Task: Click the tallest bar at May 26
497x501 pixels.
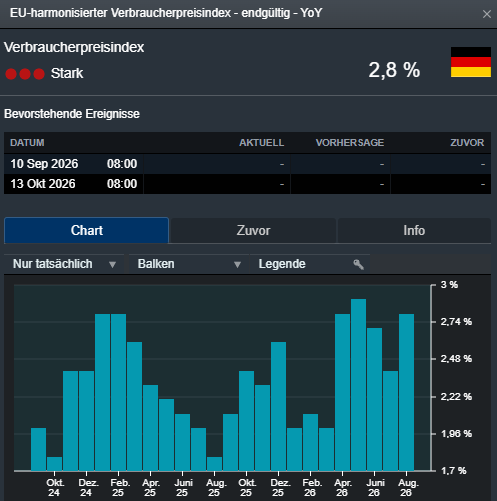Action: coord(358,385)
